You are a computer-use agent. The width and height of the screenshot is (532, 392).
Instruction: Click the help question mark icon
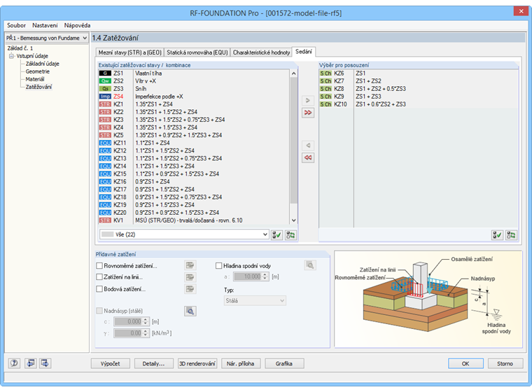(x=14, y=363)
